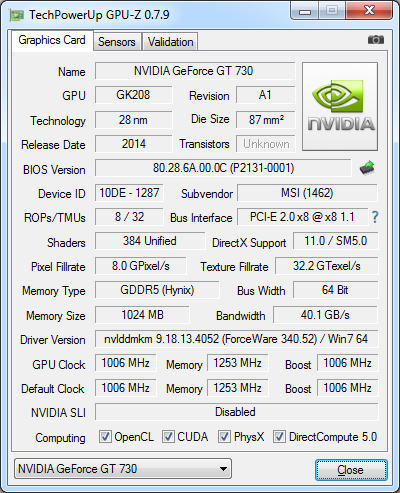Viewport: 400px width, 493px height.
Task: Click the 'NVIDIA SLI' label
Action: (58, 413)
